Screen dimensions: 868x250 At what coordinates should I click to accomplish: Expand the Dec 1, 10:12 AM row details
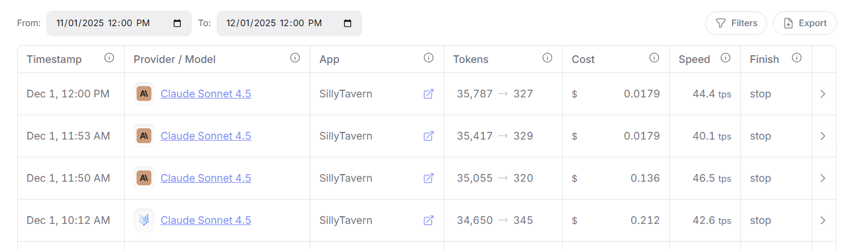(823, 220)
